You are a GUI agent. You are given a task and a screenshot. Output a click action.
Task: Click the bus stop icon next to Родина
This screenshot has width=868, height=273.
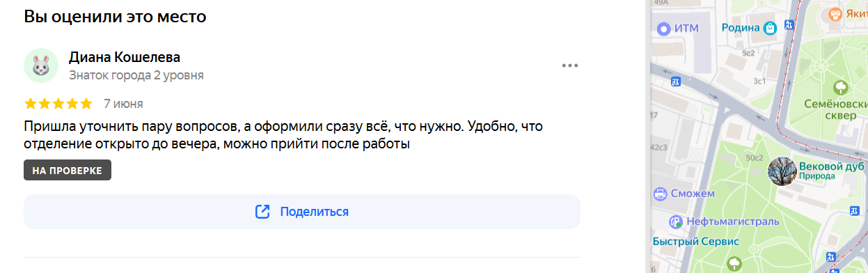click(x=789, y=26)
